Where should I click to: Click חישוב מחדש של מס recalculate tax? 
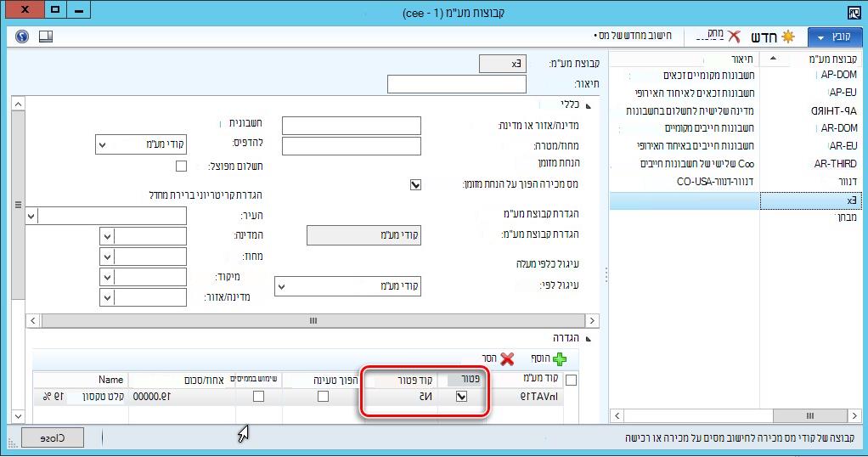coord(632,36)
